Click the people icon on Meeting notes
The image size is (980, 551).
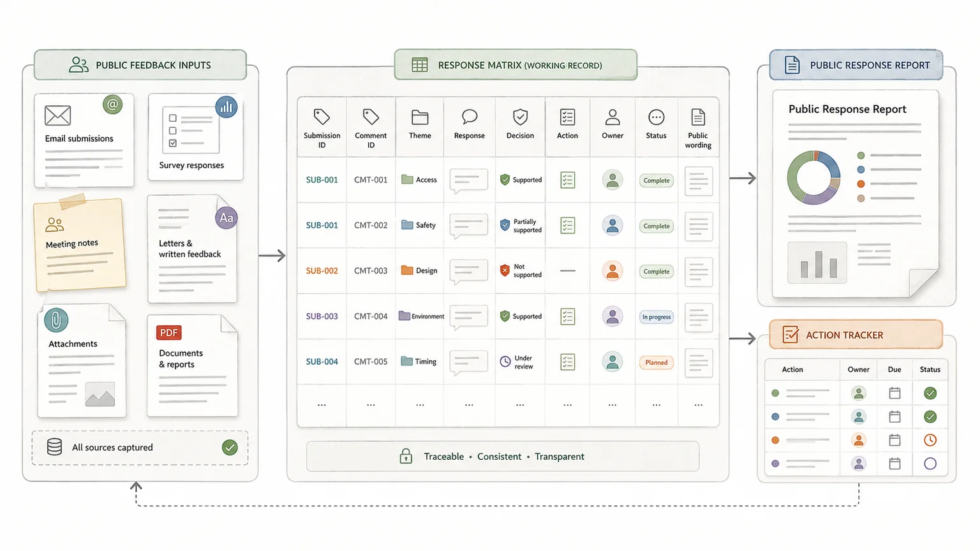pyautogui.click(x=55, y=224)
